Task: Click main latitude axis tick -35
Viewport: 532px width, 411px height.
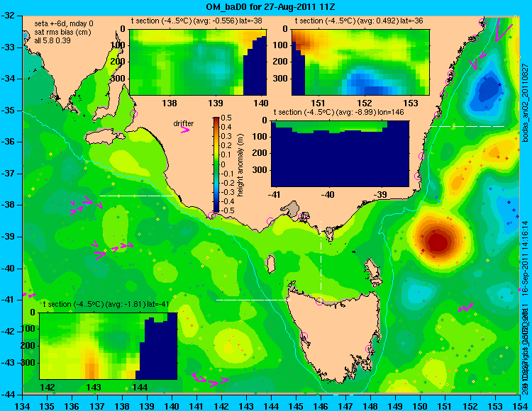Action: (x=9, y=111)
